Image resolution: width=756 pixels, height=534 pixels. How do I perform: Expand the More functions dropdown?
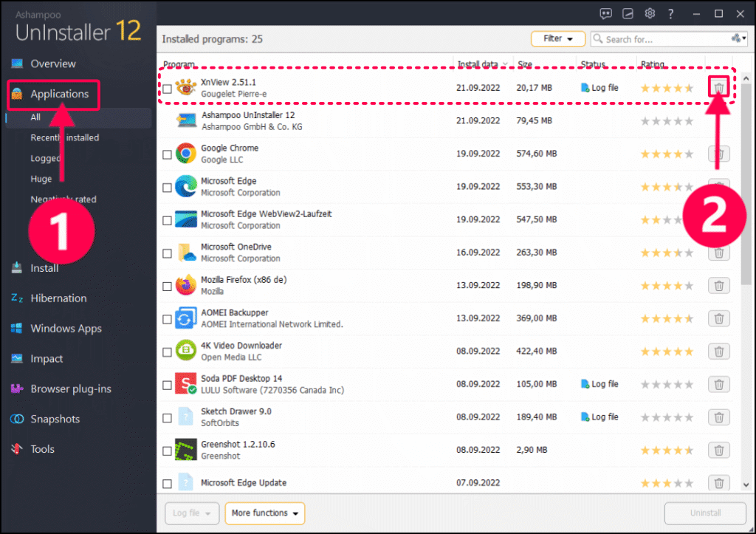click(x=265, y=513)
